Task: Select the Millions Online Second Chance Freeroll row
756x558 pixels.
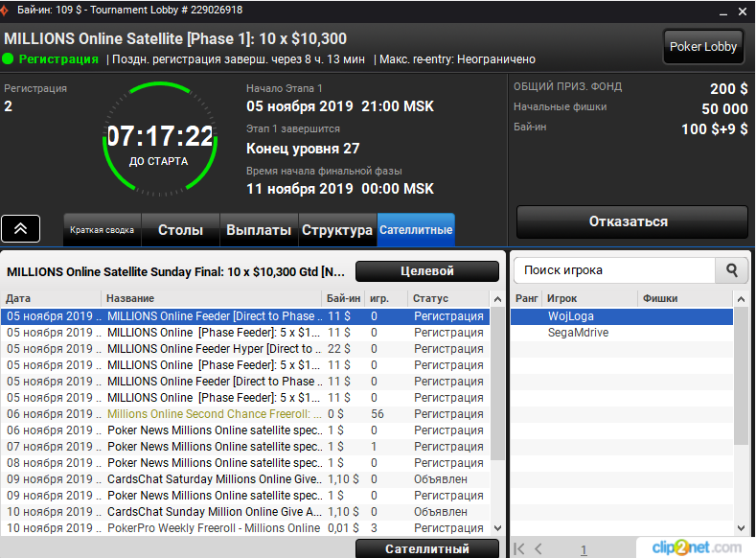Action: (245, 414)
